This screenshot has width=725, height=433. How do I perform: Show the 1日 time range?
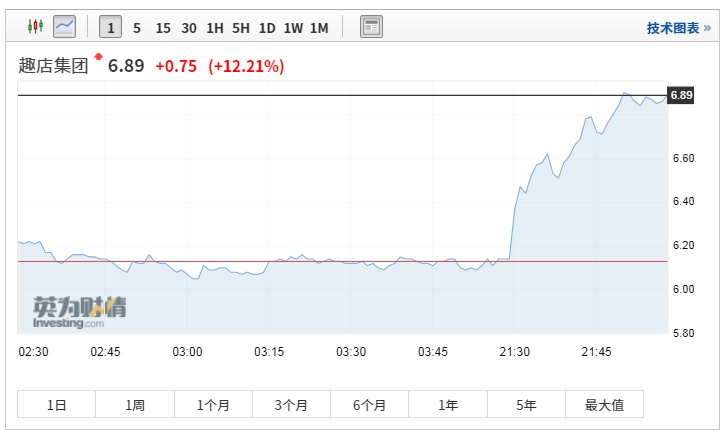(57, 405)
